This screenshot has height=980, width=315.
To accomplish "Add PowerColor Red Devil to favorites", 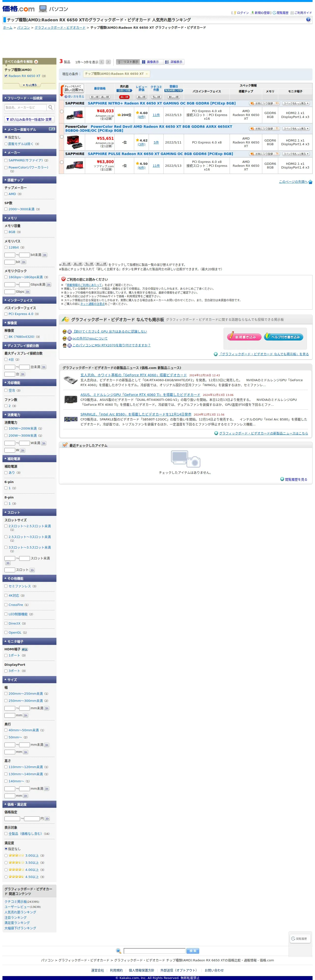I will pos(264,129).
